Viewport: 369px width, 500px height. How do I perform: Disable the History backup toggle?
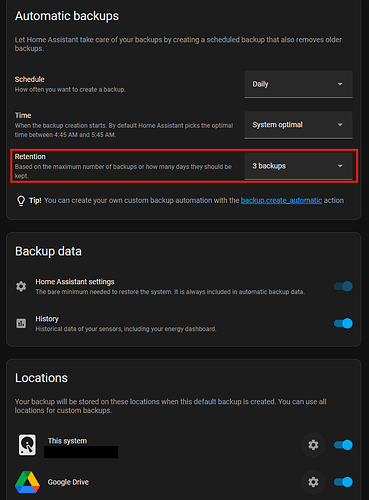[x=343, y=323]
